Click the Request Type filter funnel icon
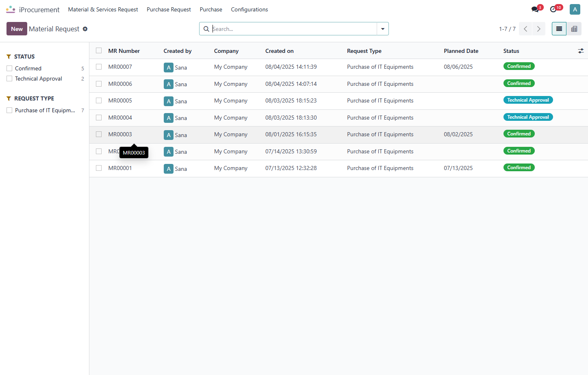Screen dimensions: 588x375 click(9, 98)
